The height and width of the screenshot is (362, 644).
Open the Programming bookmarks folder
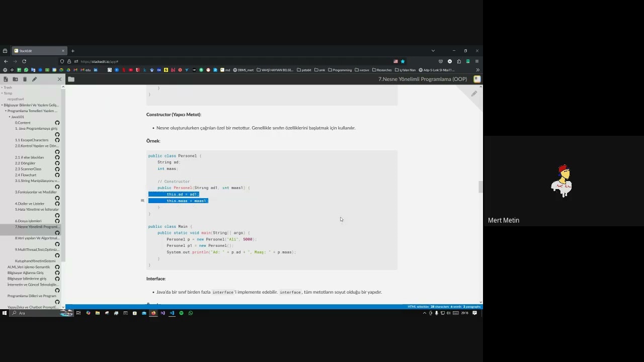pyautogui.click(x=340, y=70)
